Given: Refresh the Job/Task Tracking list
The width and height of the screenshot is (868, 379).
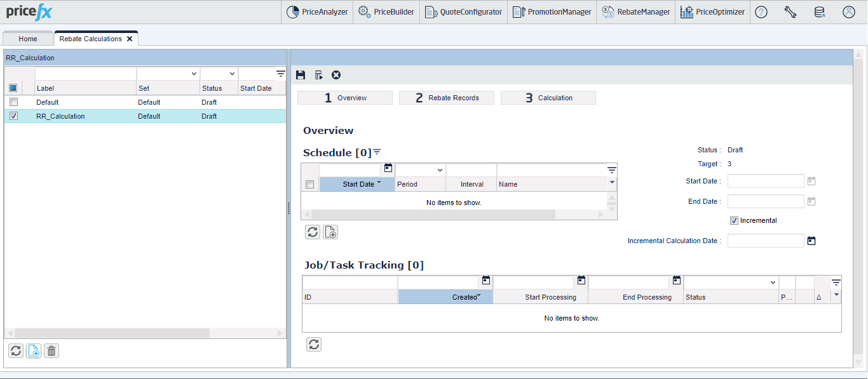Looking at the screenshot, I should [x=314, y=344].
